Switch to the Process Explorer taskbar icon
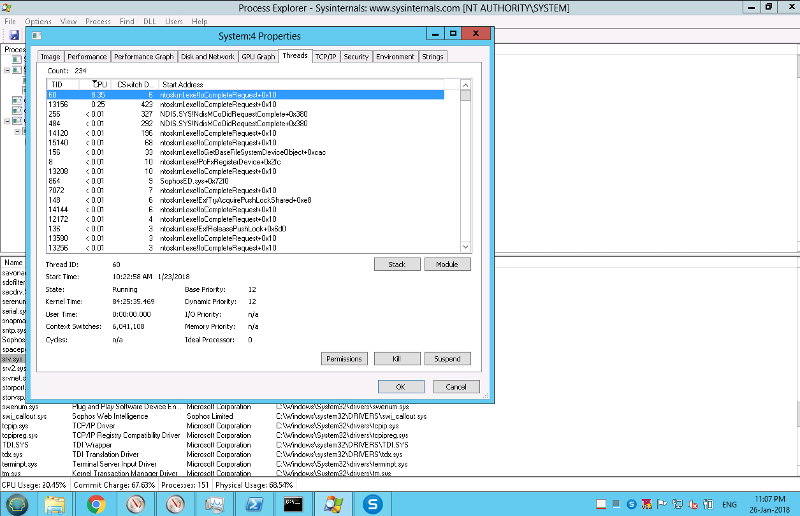This screenshot has width=800, height=516. click(x=333, y=504)
